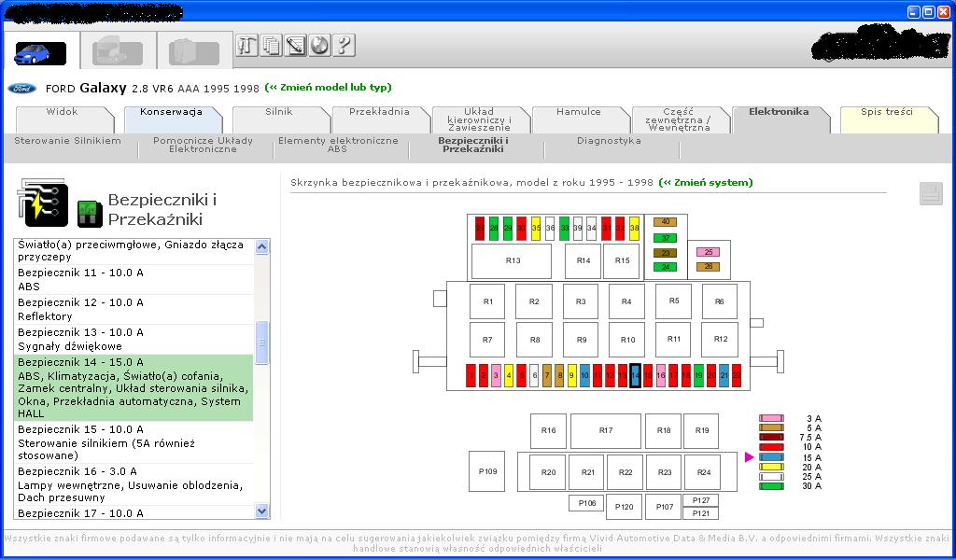Viewport: 956px width, 560px height.
Task: Open the Silnik tab
Action: [x=278, y=112]
